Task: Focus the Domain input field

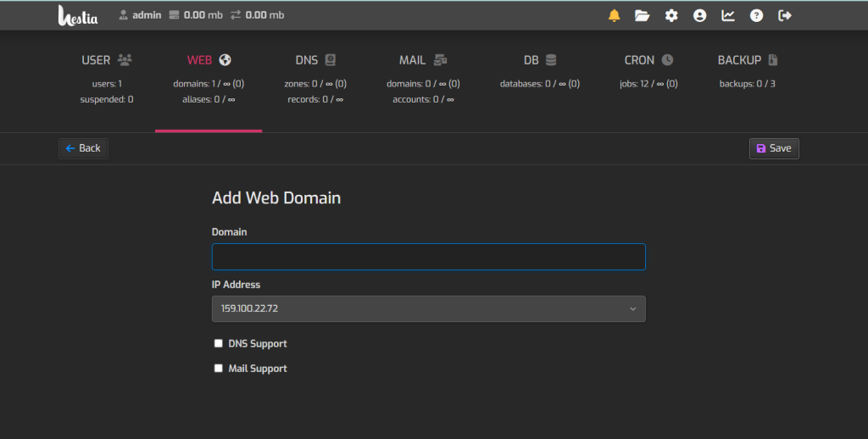Action: pyautogui.click(x=428, y=257)
